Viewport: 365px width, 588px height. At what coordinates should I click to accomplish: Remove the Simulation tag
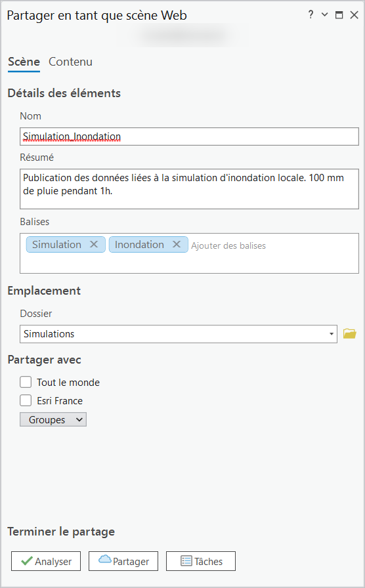click(94, 245)
